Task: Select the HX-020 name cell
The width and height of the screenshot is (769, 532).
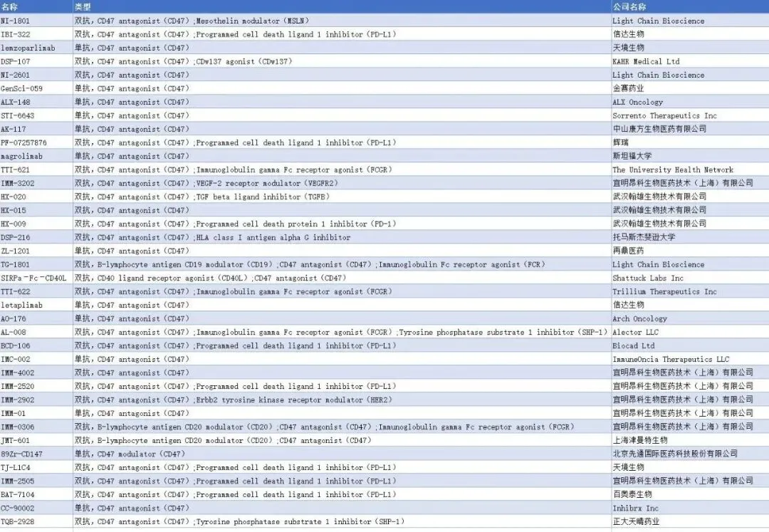Action: [x=36, y=197]
